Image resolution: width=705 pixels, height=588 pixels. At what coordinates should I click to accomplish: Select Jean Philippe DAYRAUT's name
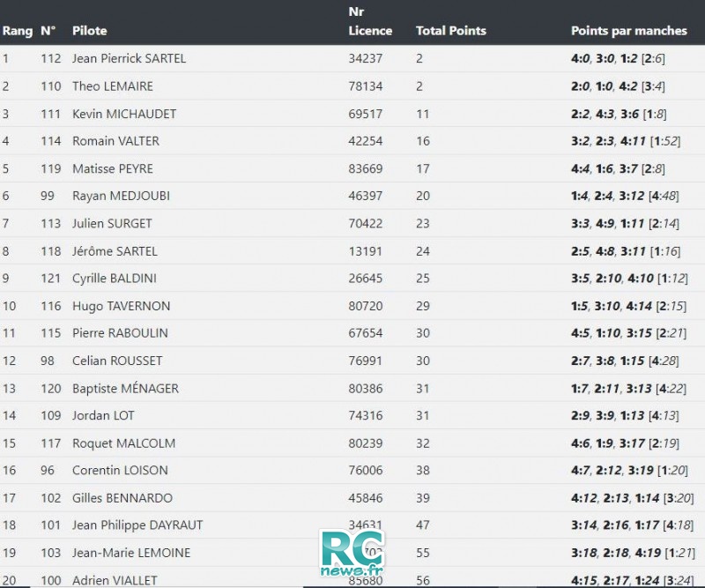pos(137,525)
